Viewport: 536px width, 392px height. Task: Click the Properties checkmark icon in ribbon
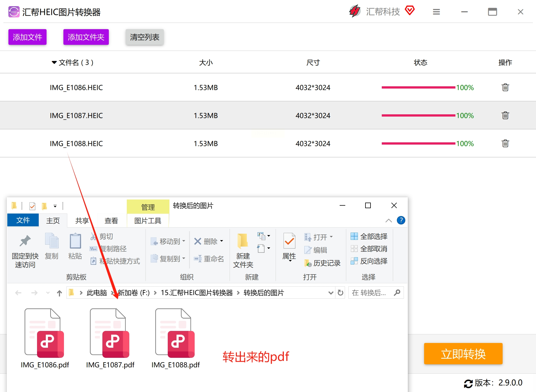point(289,241)
